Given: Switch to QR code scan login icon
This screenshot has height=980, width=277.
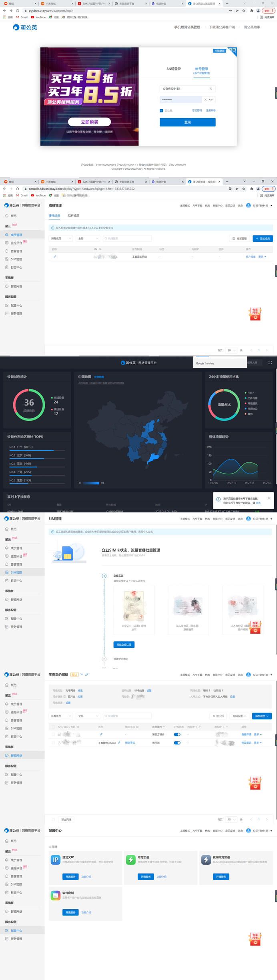Looking at the screenshot, I should coord(233,50).
